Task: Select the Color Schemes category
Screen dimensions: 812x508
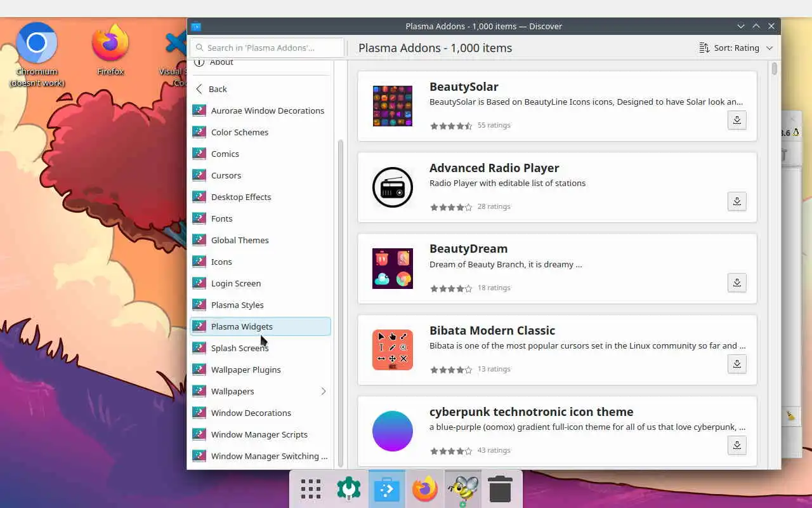Action: click(260, 132)
